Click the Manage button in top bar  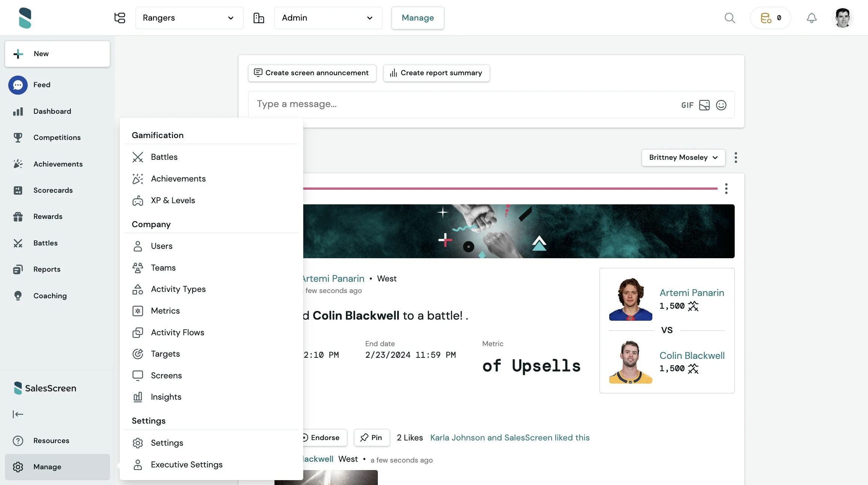418,18
